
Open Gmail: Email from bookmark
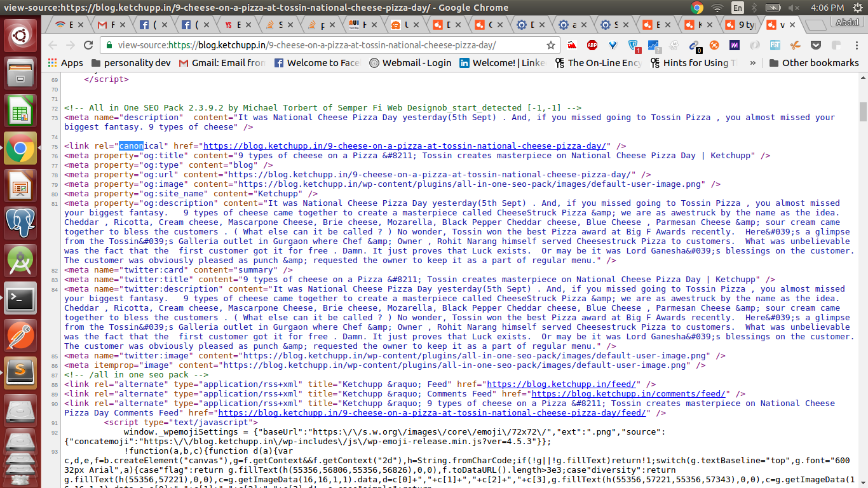click(x=222, y=63)
